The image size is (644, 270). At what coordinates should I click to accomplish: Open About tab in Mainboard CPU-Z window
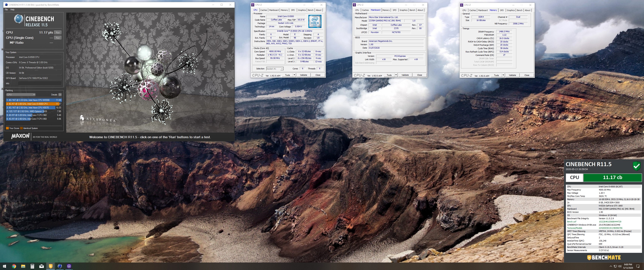coord(420,10)
